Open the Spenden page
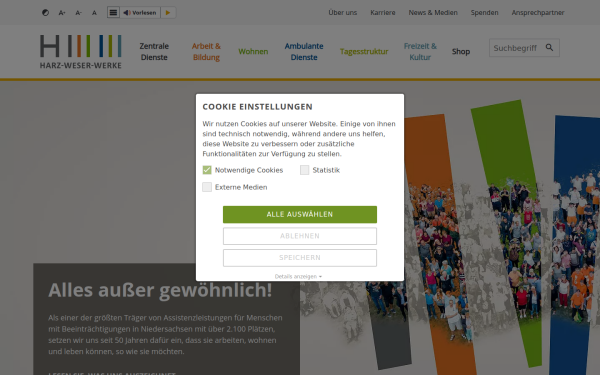Screen dimensions: 600x375 click(484, 13)
